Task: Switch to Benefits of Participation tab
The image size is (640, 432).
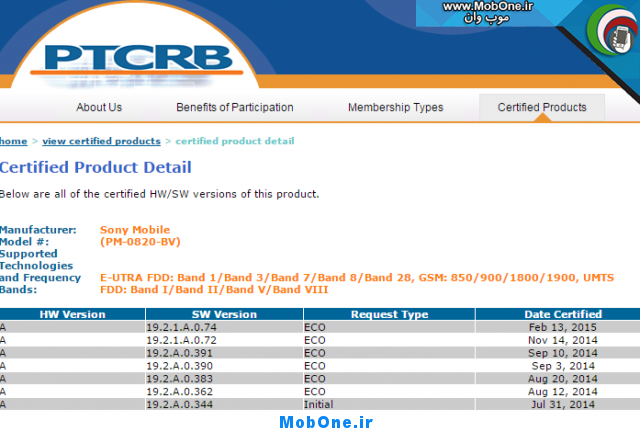Action: [x=235, y=107]
